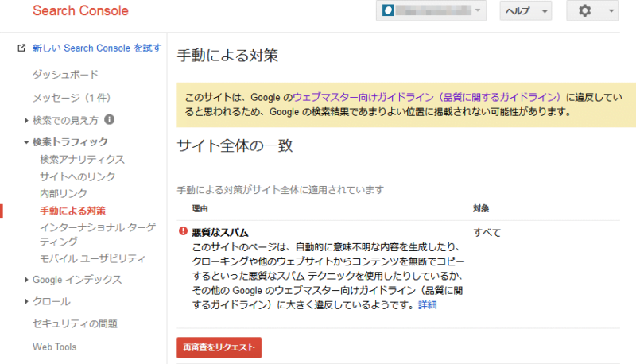Click the external link icon beside 新しい Search Console
The height and width of the screenshot is (364, 636).
point(21,48)
